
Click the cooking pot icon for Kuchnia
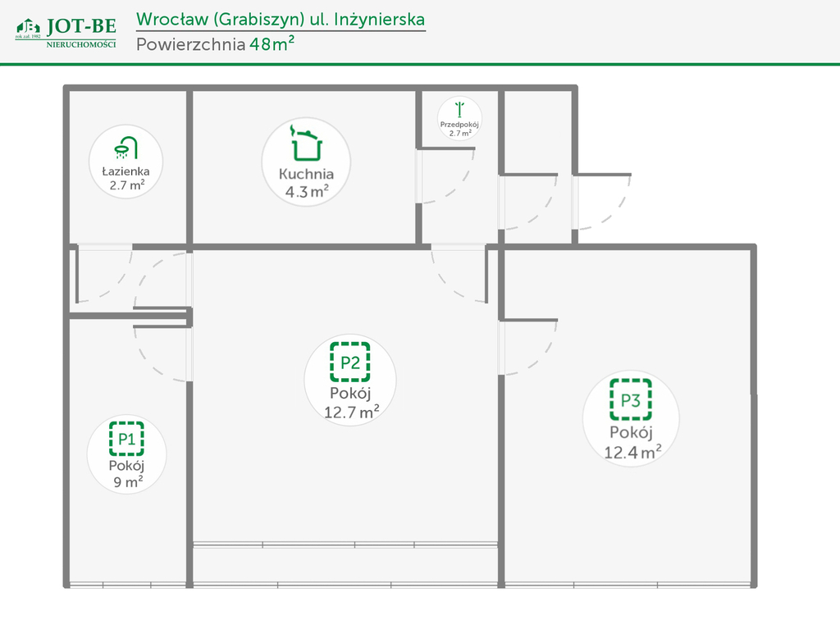(306, 143)
